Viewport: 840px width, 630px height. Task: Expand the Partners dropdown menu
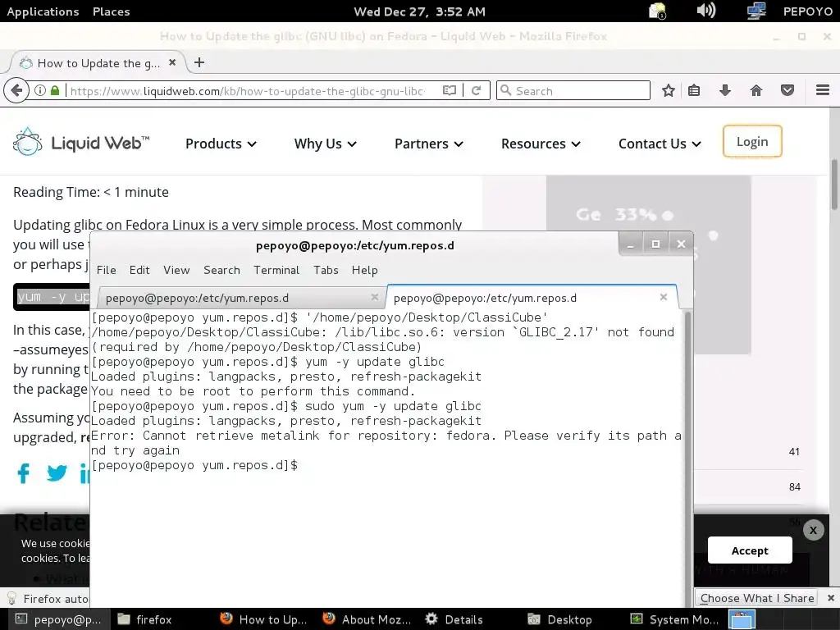pos(428,144)
